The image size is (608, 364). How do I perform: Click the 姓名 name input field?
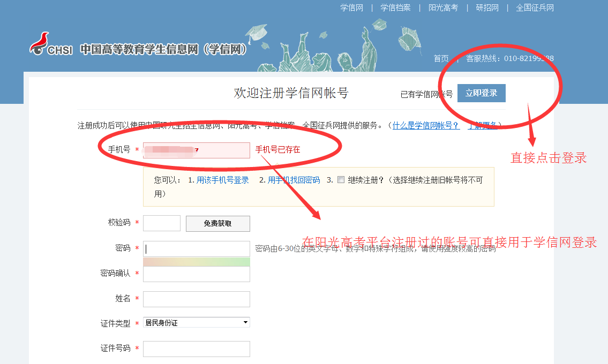click(197, 299)
